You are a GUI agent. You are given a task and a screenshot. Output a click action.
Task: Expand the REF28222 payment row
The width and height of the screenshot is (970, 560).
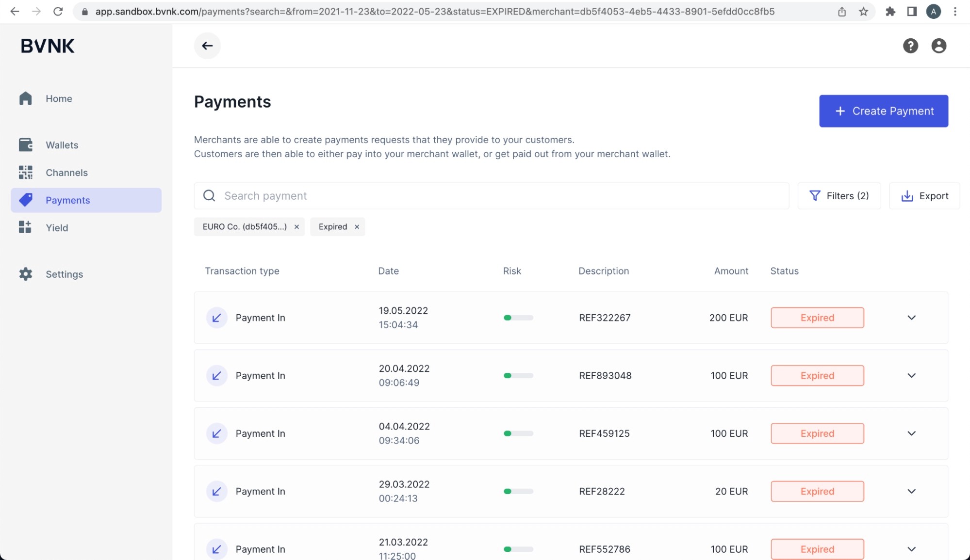point(911,491)
